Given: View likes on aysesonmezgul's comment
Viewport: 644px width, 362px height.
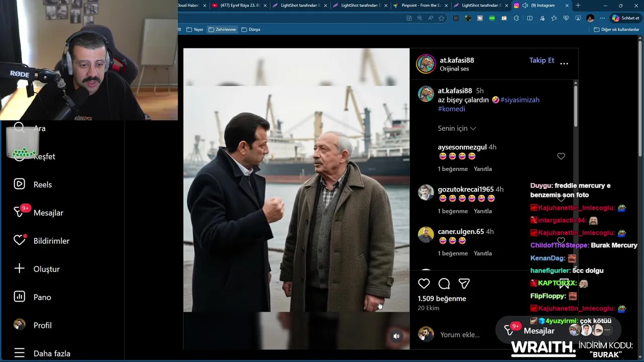Looking at the screenshot, I should [453, 169].
